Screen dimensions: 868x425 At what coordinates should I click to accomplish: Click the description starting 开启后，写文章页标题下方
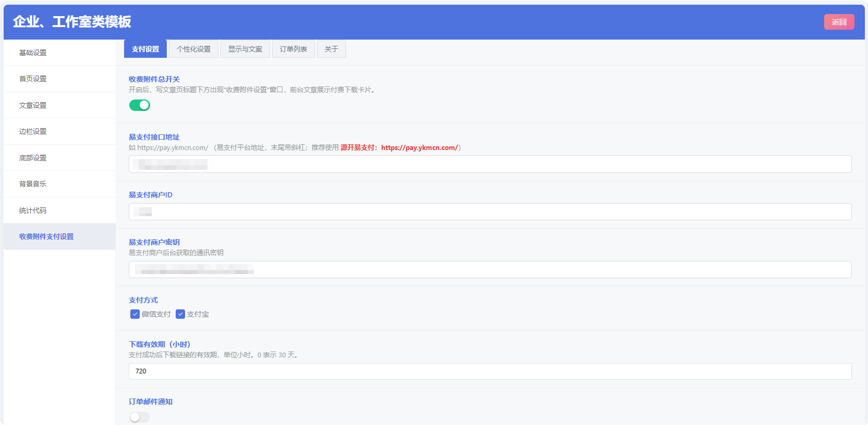[x=253, y=90]
